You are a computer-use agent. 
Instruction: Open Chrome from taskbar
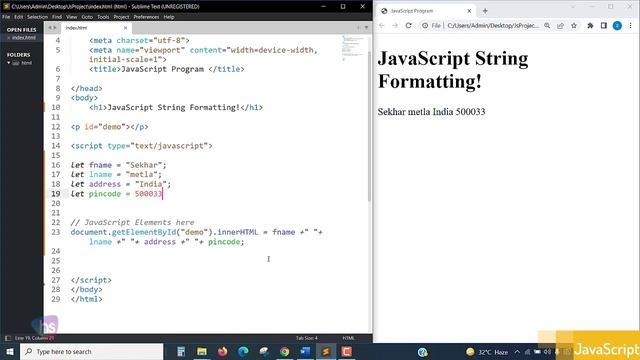click(284, 351)
